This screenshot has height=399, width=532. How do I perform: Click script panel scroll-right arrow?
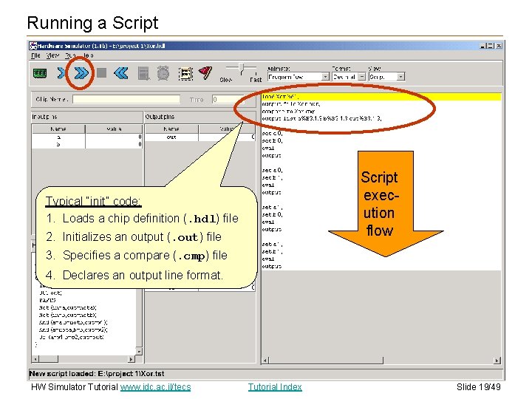tap(497, 361)
